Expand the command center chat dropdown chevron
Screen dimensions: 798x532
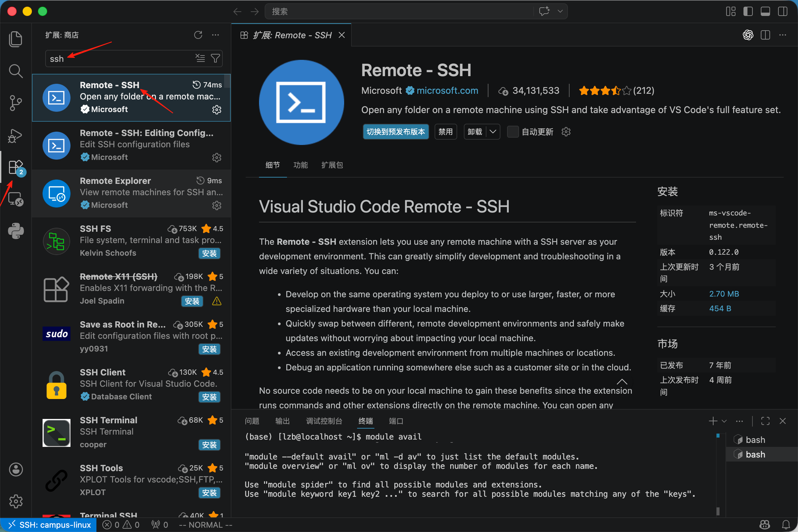tap(560, 12)
